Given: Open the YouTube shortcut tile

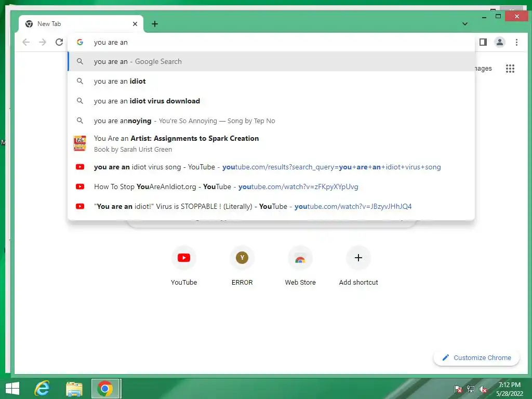Looking at the screenshot, I should [x=184, y=266].
